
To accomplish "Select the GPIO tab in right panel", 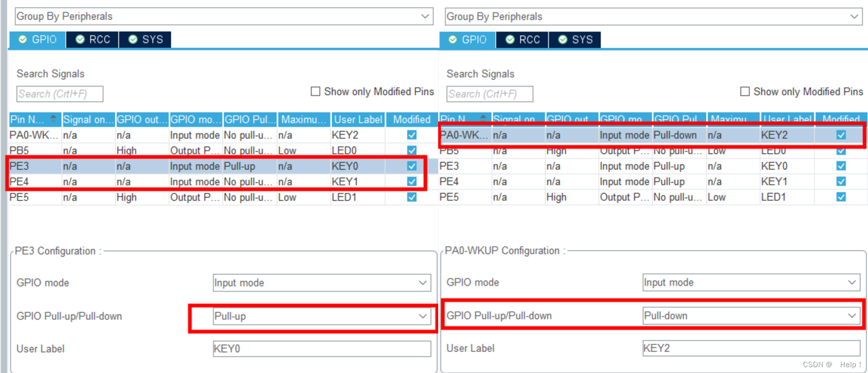I will 467,40.
